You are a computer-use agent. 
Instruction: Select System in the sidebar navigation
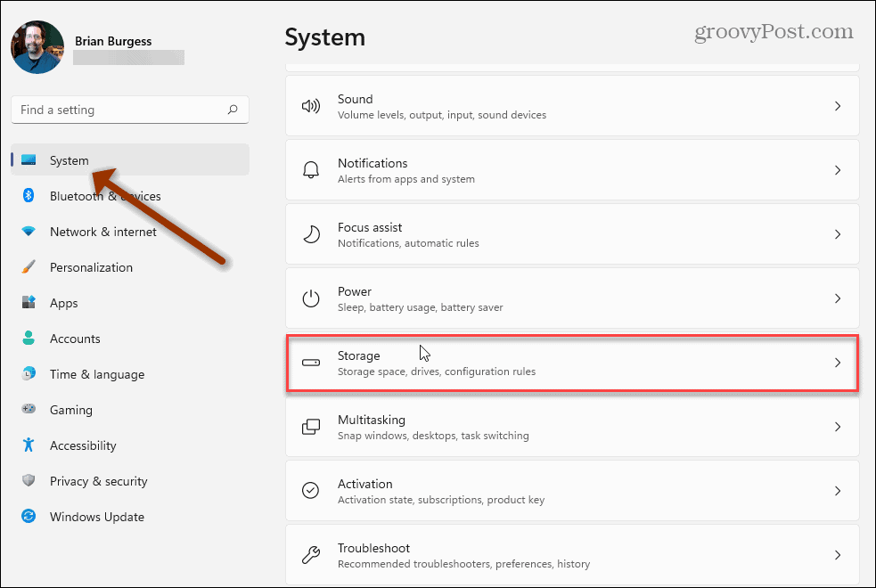pyautogui.click(x=70, y=160)
